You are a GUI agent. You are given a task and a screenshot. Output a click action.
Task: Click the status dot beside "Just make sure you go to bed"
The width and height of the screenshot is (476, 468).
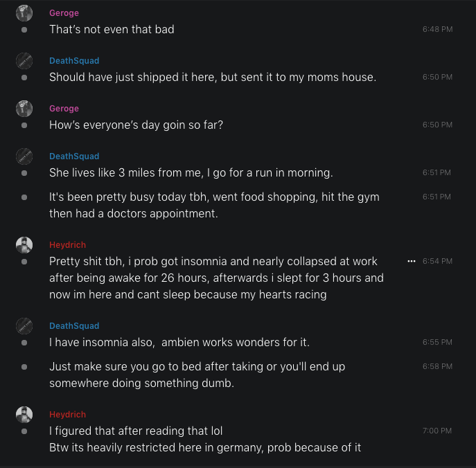pyautogui.click(x=24, y=367)
